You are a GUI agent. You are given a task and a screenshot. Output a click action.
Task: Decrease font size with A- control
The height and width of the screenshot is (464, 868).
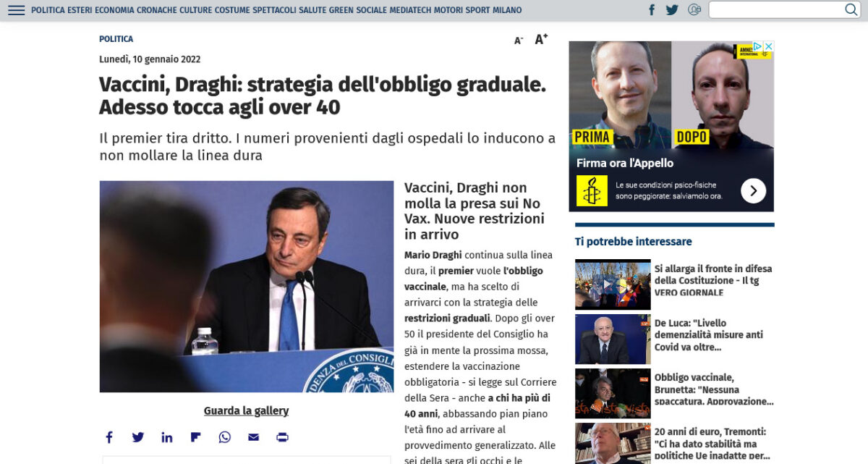point(519,41)
